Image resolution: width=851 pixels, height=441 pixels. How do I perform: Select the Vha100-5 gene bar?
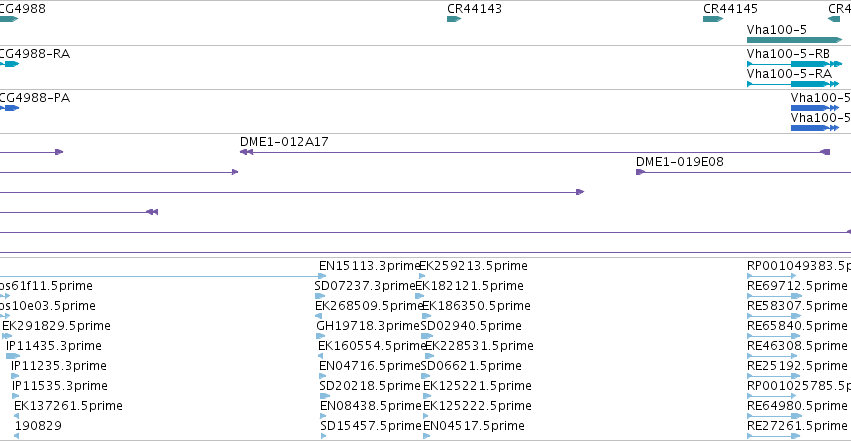coord(794,40)
